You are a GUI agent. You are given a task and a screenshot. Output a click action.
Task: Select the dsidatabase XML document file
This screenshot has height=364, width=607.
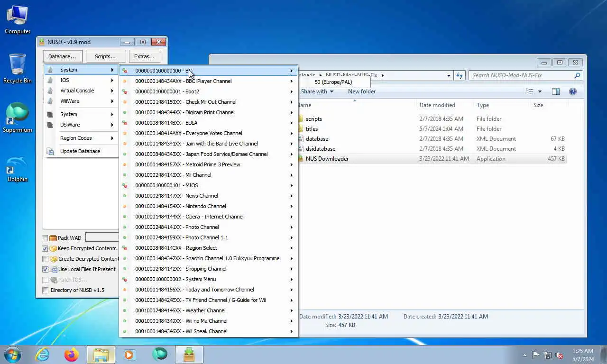pyautogui.click(x=321, y=149)
